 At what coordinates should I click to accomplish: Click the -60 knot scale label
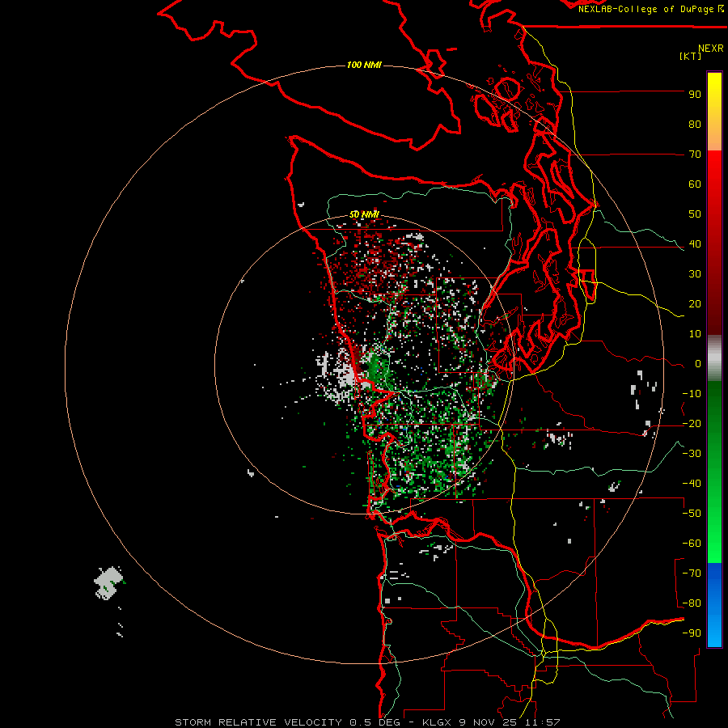pyautogui.click(x=692, y=544)
